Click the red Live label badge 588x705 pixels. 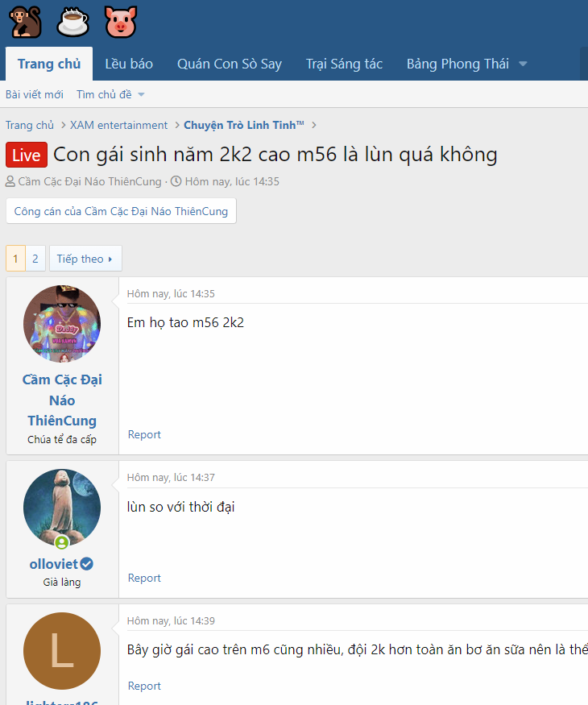click(x=26, y=155)
